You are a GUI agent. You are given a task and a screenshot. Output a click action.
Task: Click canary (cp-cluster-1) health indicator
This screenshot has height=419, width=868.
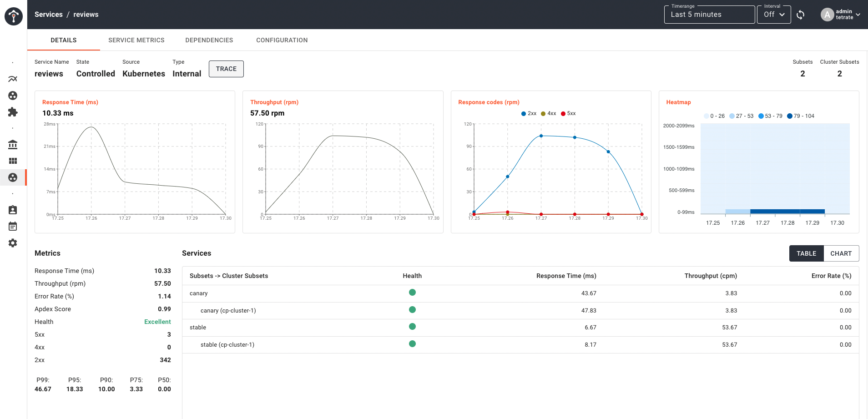tap(412, 310)
